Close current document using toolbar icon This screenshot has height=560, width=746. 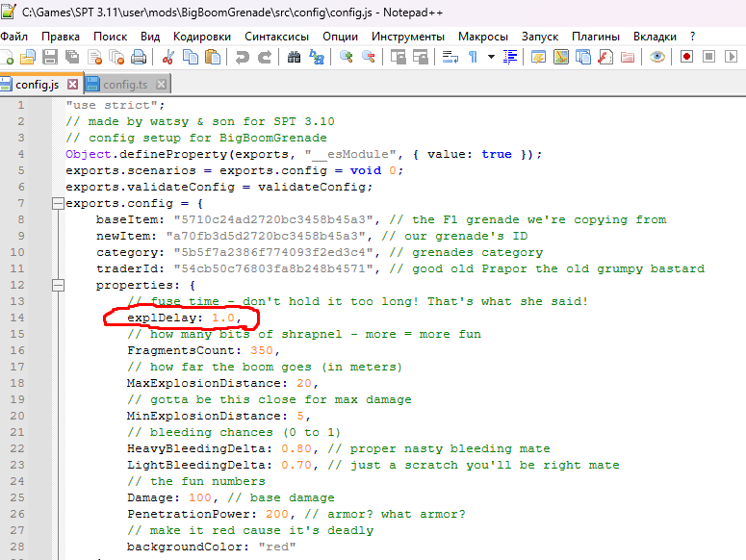94,57
